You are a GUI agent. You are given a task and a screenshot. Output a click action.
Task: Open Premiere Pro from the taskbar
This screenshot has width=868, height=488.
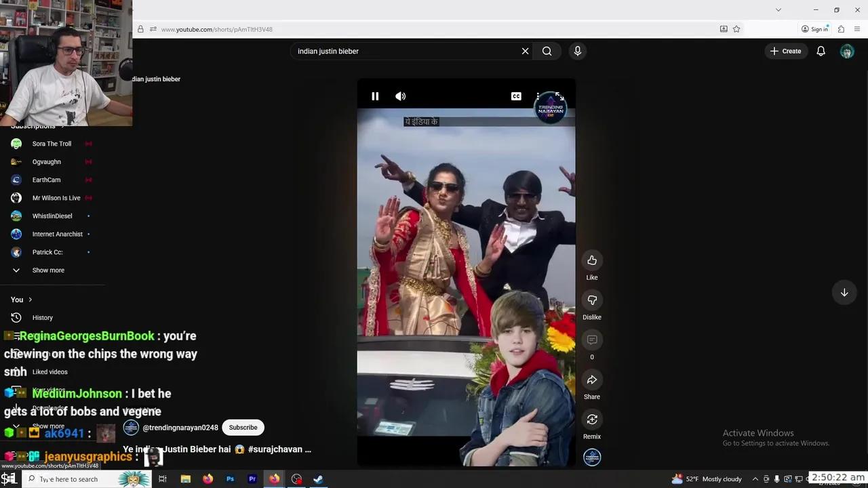pyautogui.click(x=252, y=479)
